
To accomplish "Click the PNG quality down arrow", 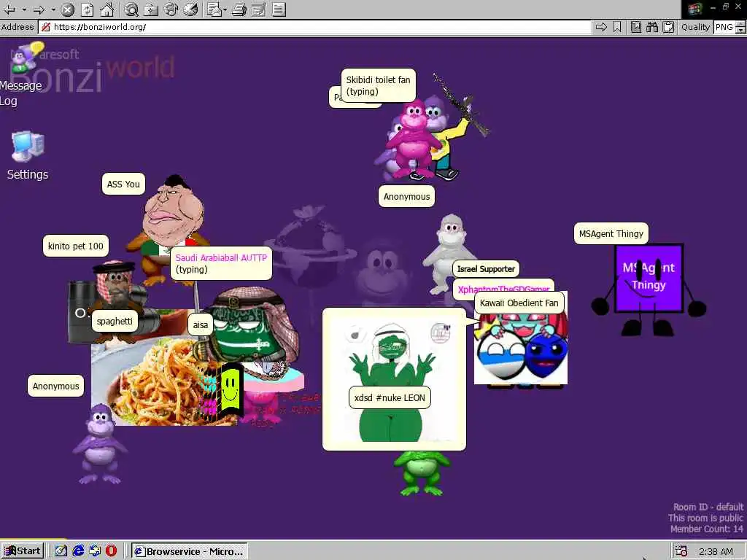I will click(x=741, y=30).
